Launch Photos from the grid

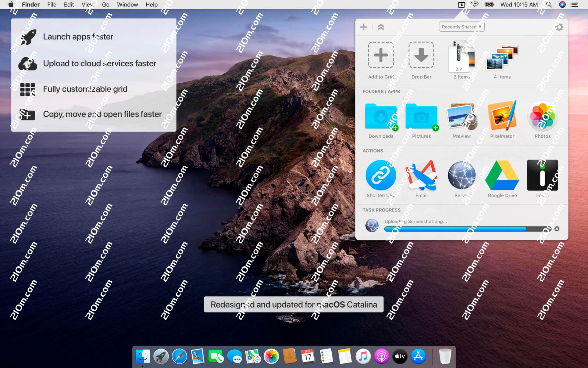[x=543, y=120]
